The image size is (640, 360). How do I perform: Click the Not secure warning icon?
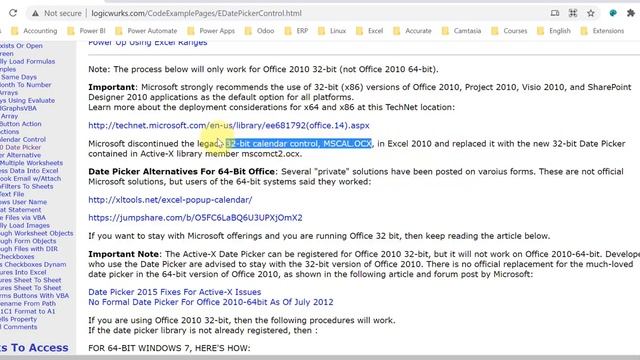click(36, 13)
